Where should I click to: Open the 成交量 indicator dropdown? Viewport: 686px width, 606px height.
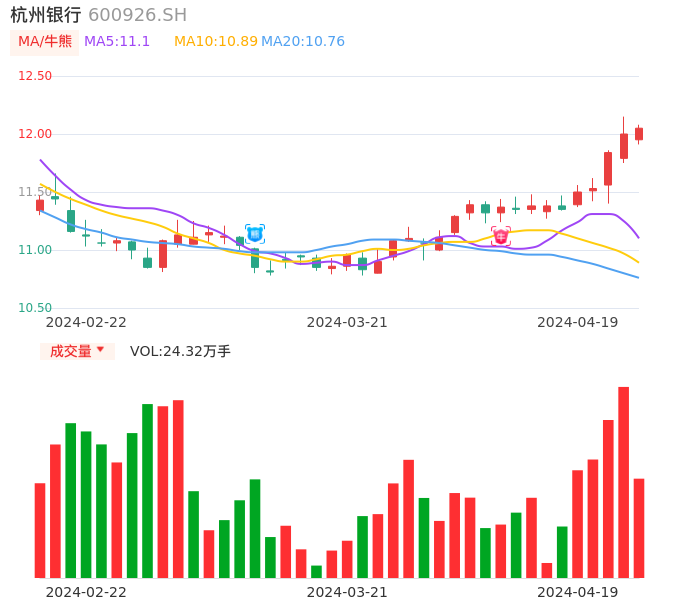click(77, 351)
